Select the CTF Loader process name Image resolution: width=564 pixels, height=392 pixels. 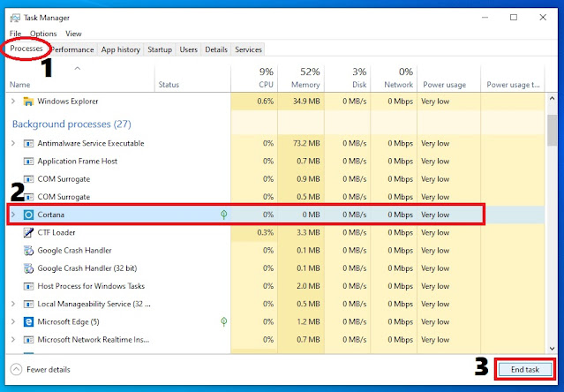tap(56, 233)
